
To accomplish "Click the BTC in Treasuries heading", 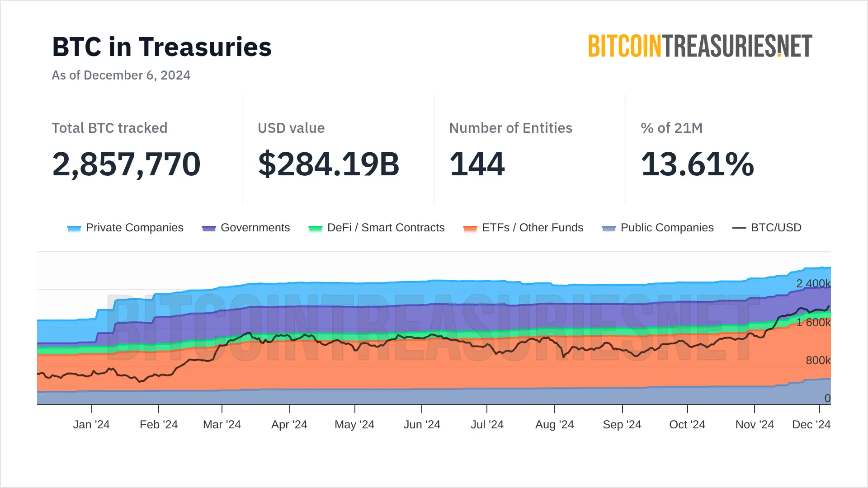I will click(x=162, y=47).
